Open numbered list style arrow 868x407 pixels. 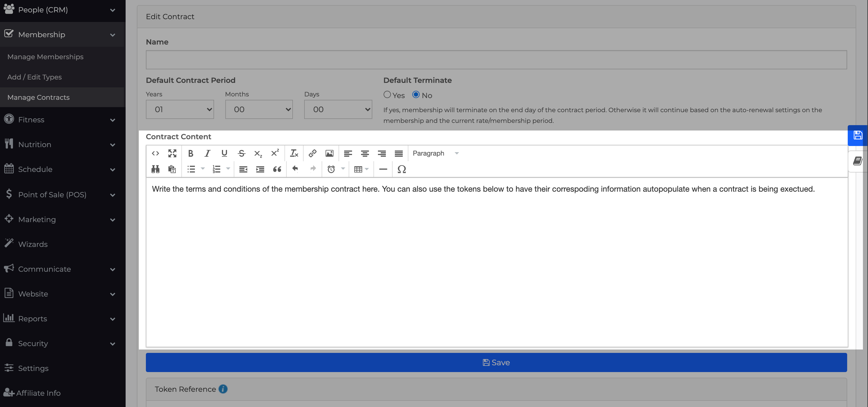(x=228, y=169)
